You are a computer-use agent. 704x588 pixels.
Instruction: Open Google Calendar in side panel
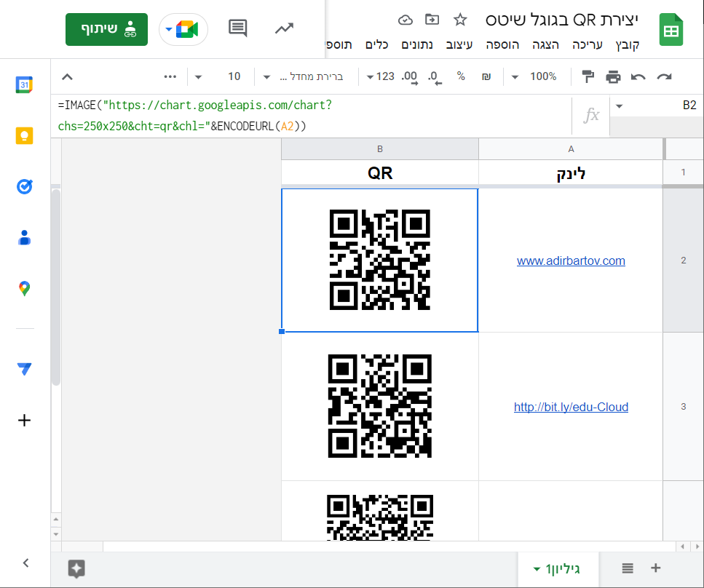tap(24, 84)
